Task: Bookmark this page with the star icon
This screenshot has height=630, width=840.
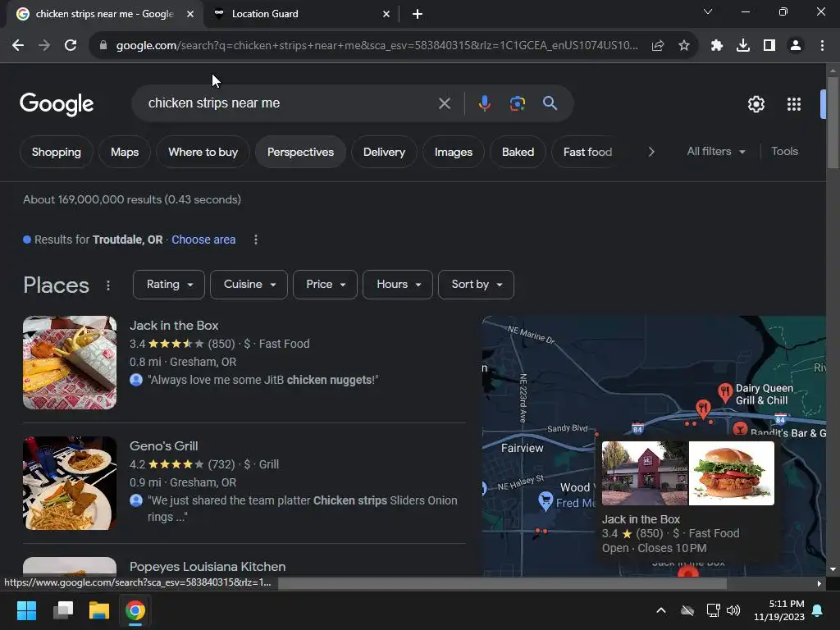Action: tap(683, 46)
